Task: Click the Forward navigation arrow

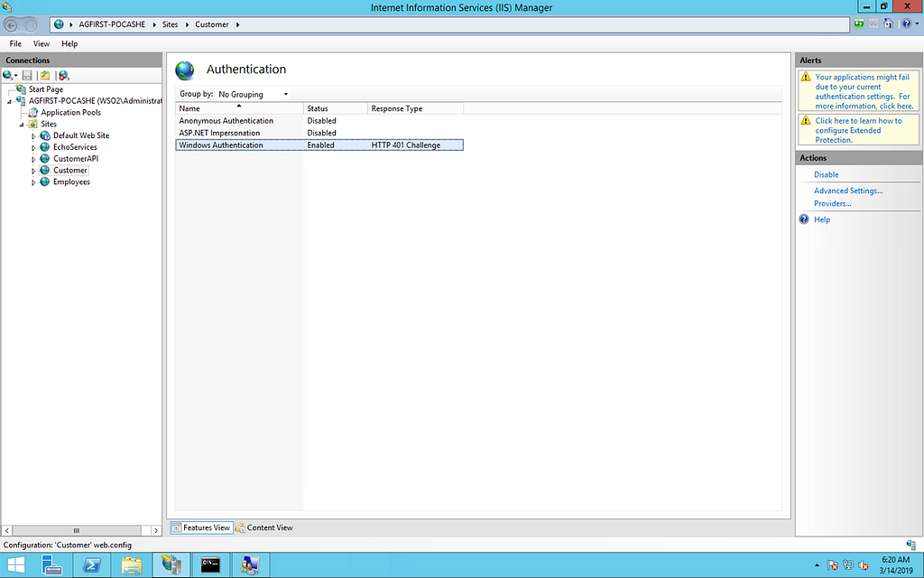Action: 31,24
